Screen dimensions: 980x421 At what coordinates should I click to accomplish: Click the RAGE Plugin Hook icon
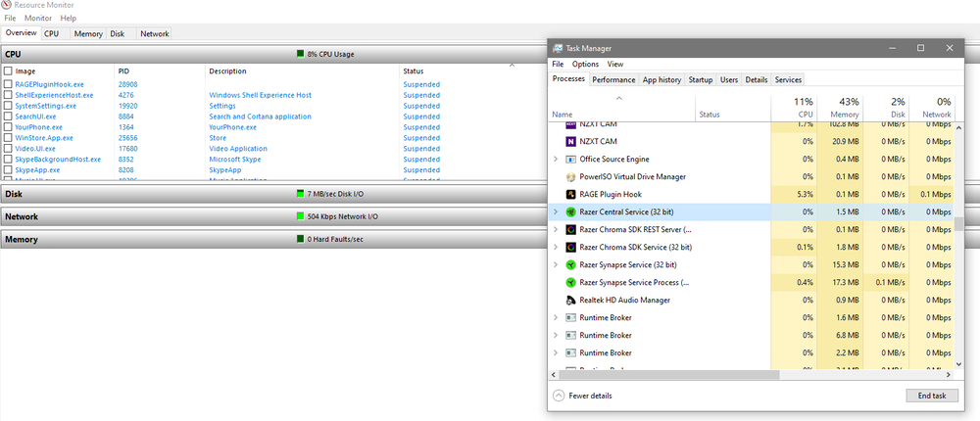point(570,194)
